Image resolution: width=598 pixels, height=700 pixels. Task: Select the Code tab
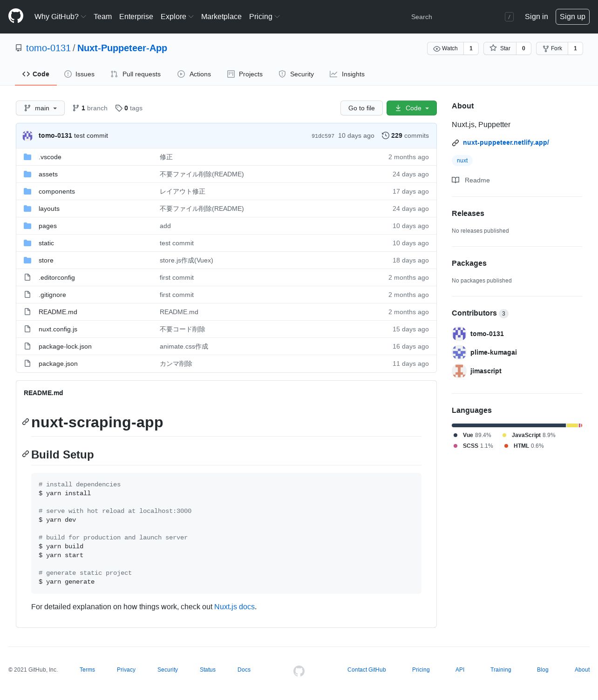(36, 74)
